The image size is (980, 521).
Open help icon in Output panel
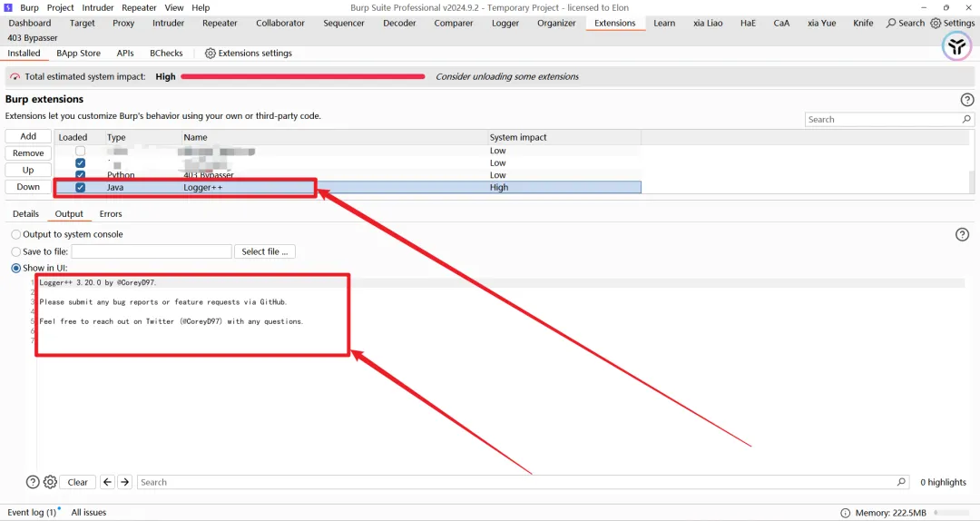point(962,234)
